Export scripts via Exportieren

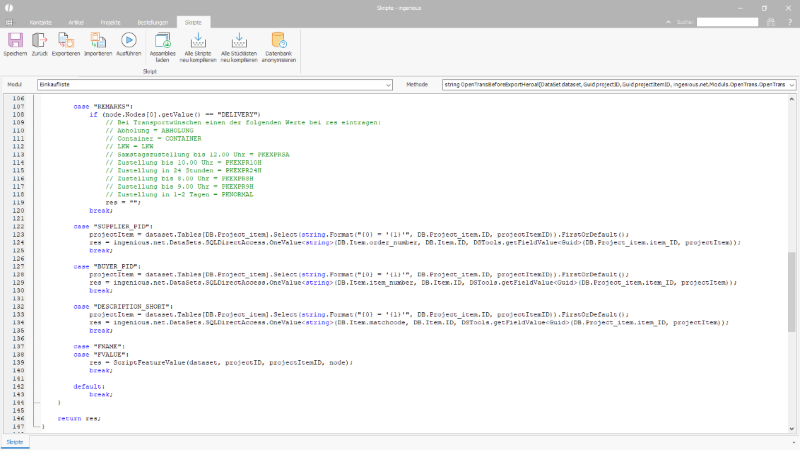(x=66, y=44)
